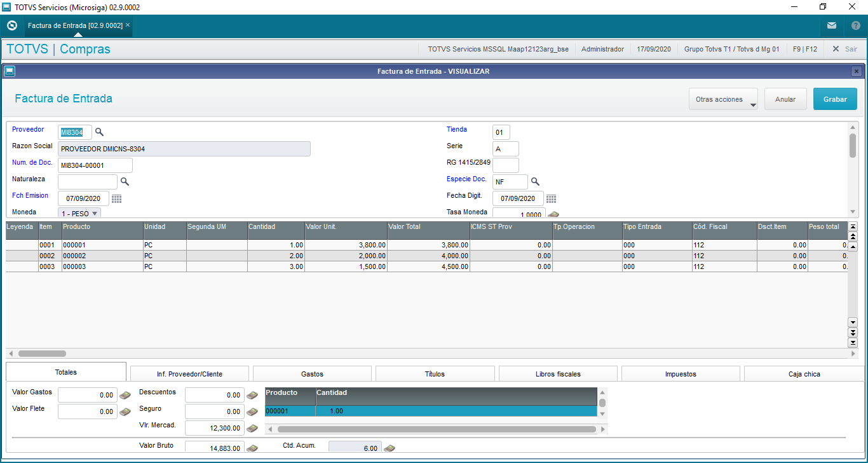This screenshot has height=463, width=868.
Task: Open the Títulos tab
Action: coord(435,374)
